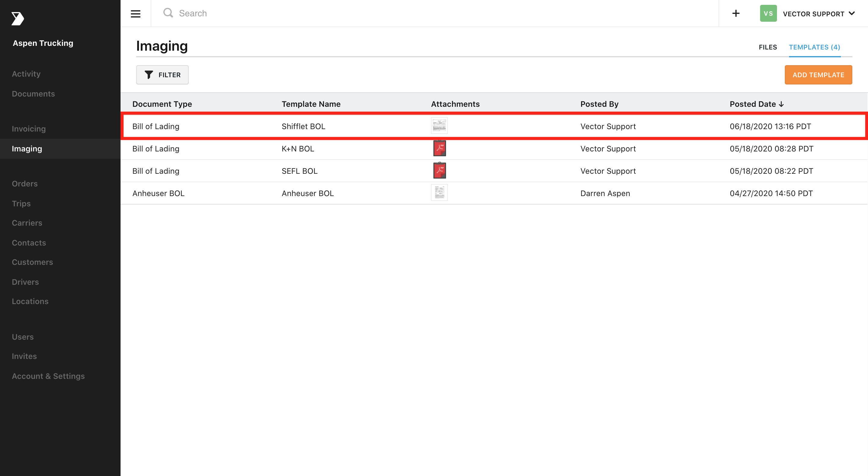Open Invites in the sidebar

coord(24,356)
